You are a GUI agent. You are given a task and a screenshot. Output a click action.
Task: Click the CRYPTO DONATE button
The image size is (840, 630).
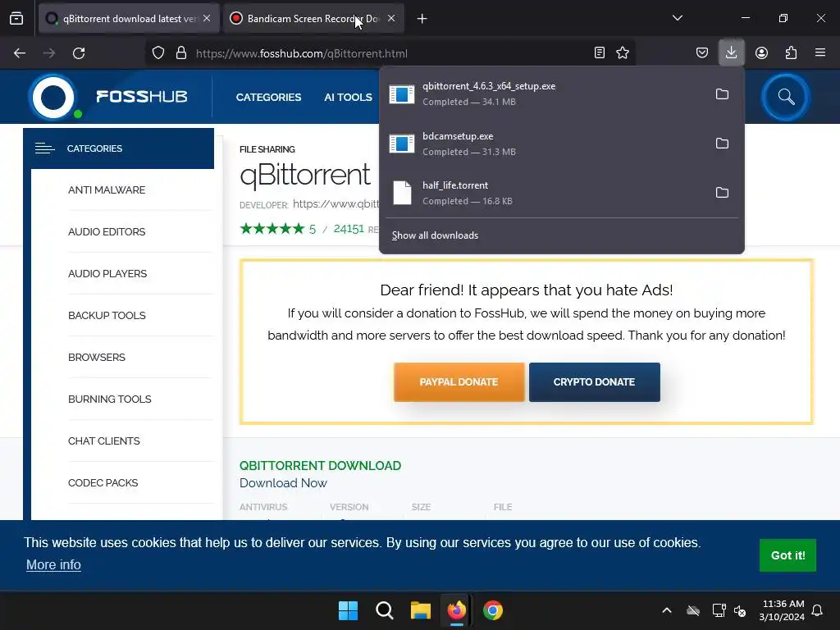594,382
